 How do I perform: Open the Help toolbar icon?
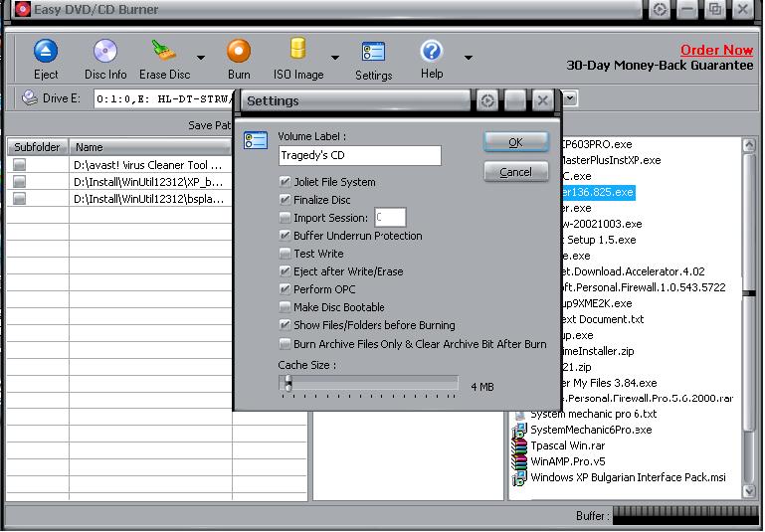432,51
